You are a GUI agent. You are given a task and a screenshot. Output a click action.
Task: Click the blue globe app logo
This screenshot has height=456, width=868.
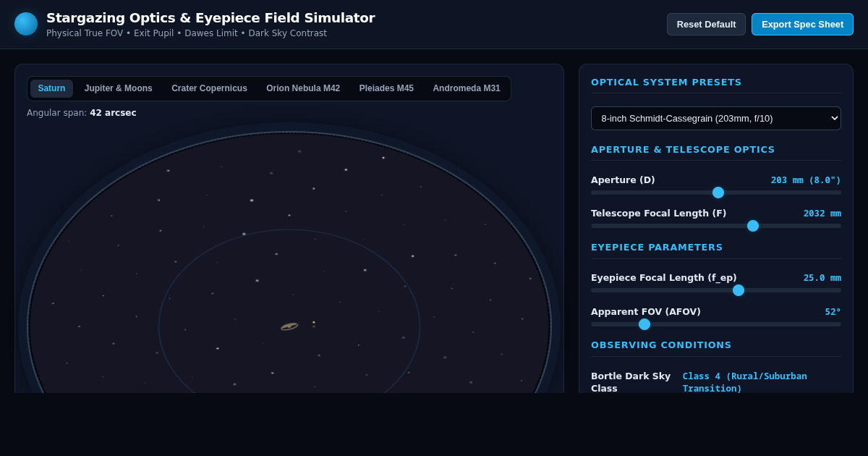26,24
